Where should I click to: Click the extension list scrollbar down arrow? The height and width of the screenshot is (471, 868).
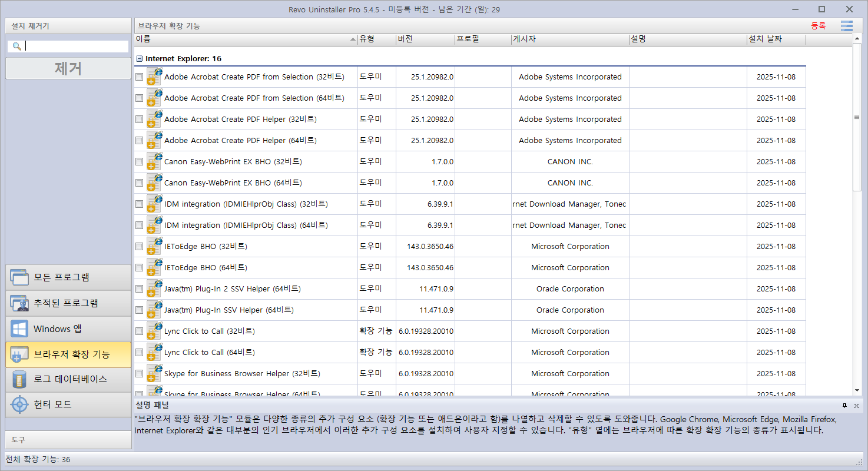[857, 390]
